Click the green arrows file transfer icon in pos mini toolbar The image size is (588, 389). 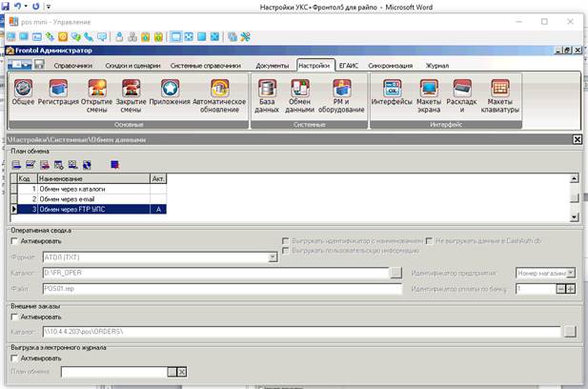click(50, 37)
